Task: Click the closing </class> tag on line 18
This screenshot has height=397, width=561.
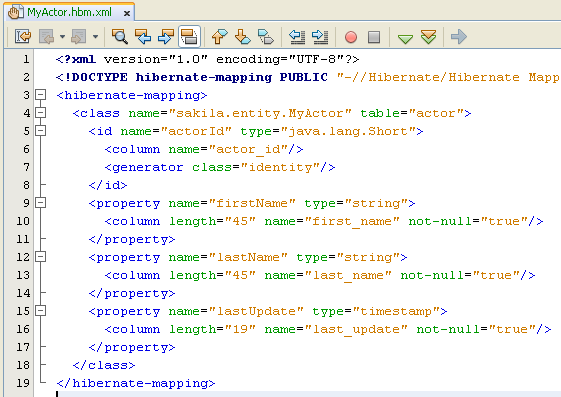Action: point(104,365)
